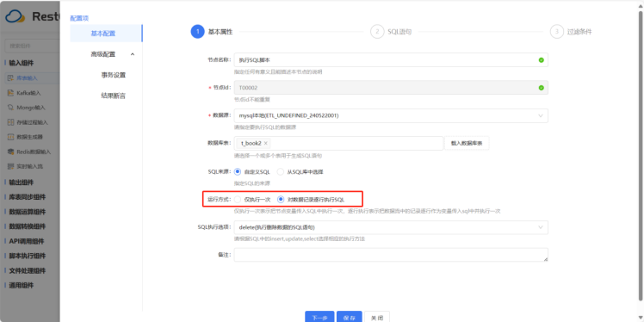
Task: Click the 载入数据库表 button
Action: 467,143
